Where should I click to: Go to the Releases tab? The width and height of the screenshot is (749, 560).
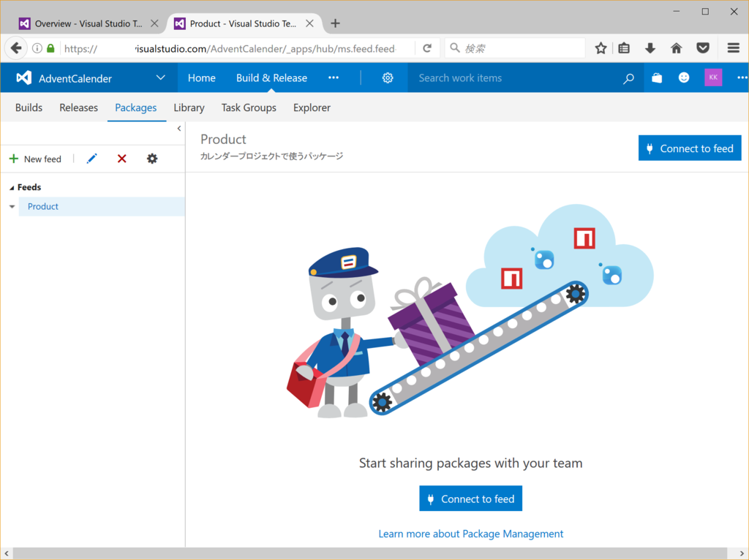[79, 107]
